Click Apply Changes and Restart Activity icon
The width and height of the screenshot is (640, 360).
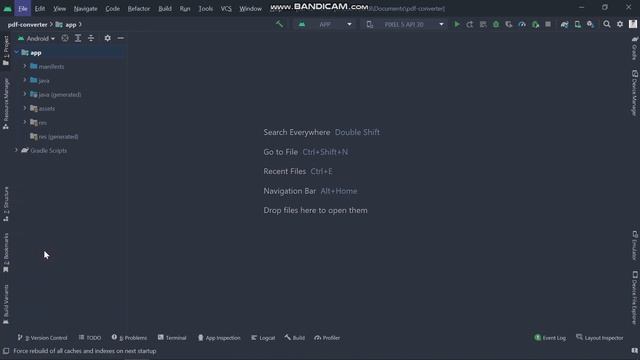point(470,24)
